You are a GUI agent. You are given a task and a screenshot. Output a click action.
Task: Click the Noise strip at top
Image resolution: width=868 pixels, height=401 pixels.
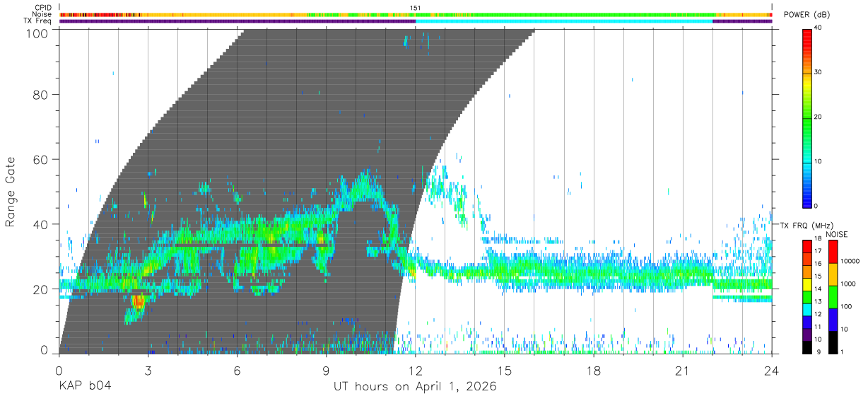[x=416, y=14]
